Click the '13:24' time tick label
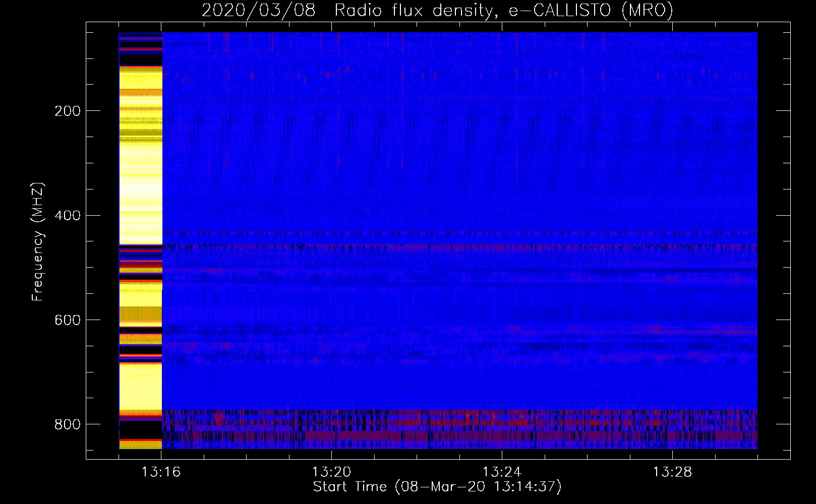Viewport: 816px width, 504px height. pos(502,472)
